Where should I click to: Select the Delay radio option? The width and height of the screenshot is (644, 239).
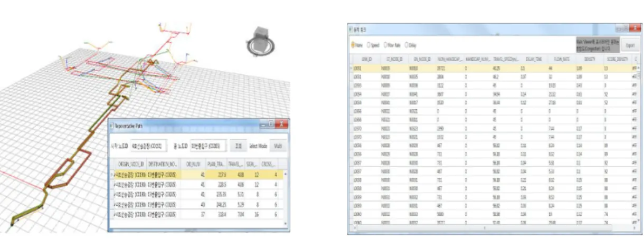411,45
